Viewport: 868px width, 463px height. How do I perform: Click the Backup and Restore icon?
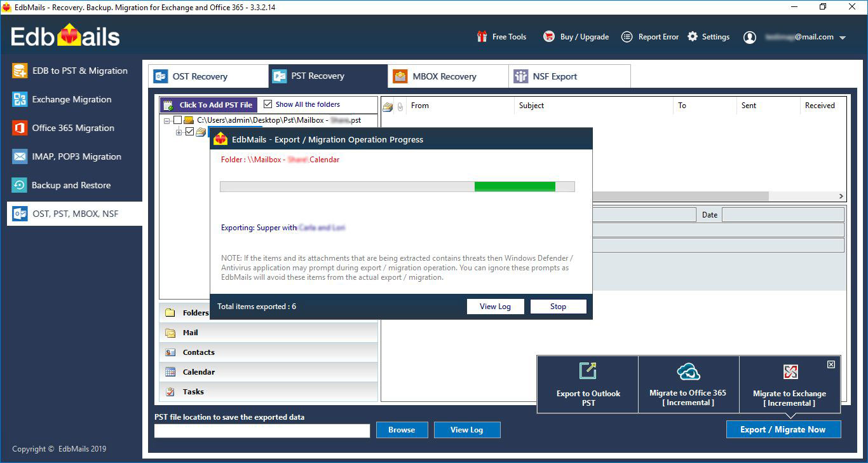[20, 185]
